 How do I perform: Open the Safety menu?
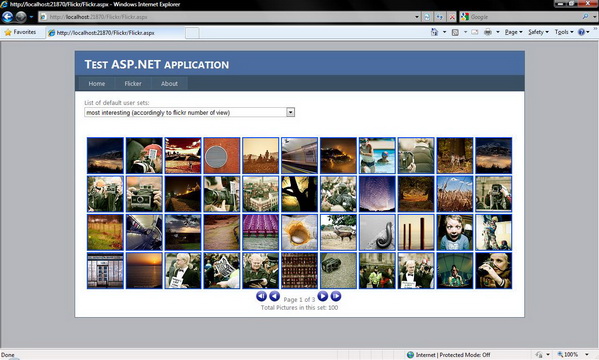coord(538,32)
